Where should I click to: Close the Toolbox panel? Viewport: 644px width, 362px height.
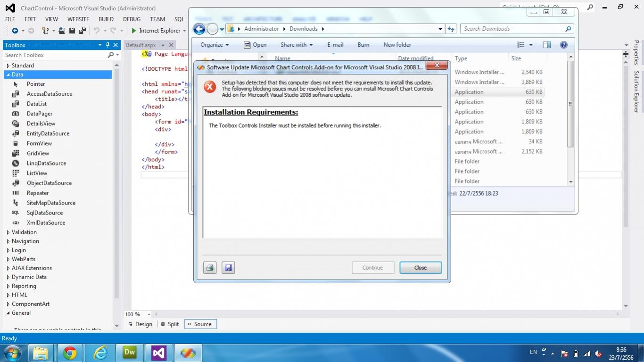point(116,45)
